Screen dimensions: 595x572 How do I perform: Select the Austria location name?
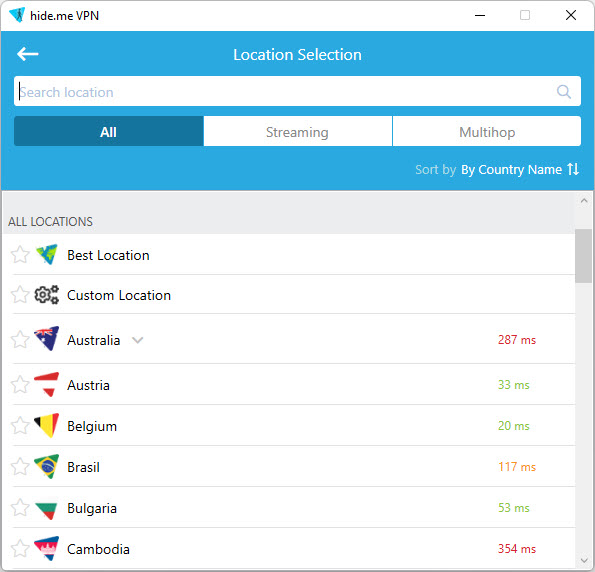(x=88, y=385)
